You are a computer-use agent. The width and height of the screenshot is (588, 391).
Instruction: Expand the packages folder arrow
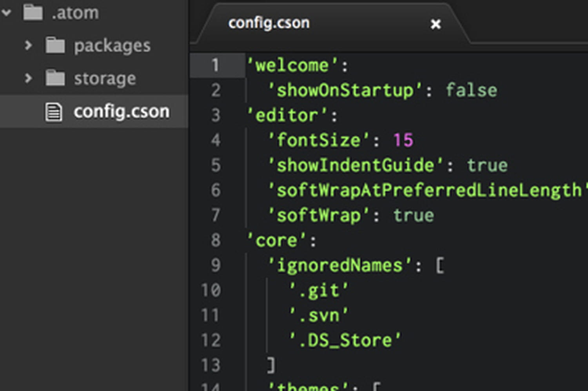point(28,45)
